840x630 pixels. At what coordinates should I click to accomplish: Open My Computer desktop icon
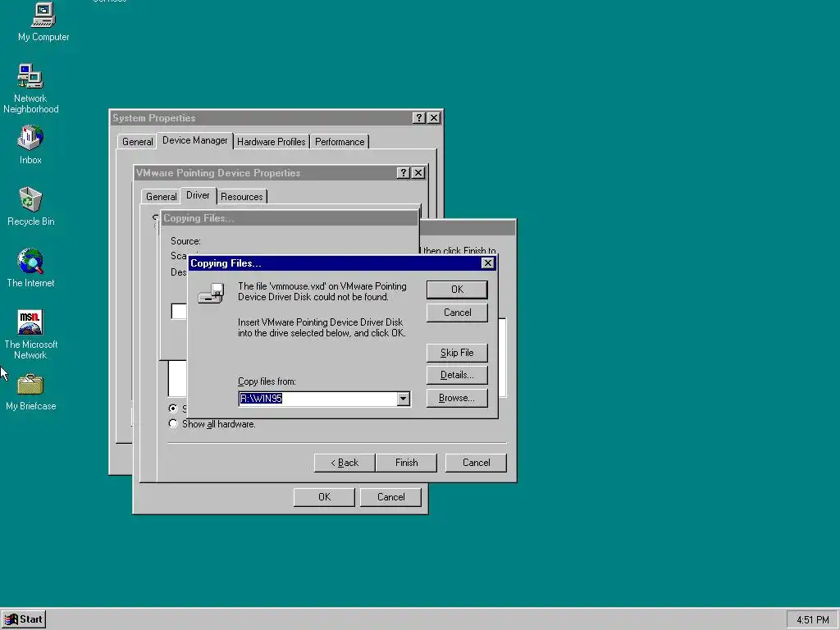click(43, 21)
